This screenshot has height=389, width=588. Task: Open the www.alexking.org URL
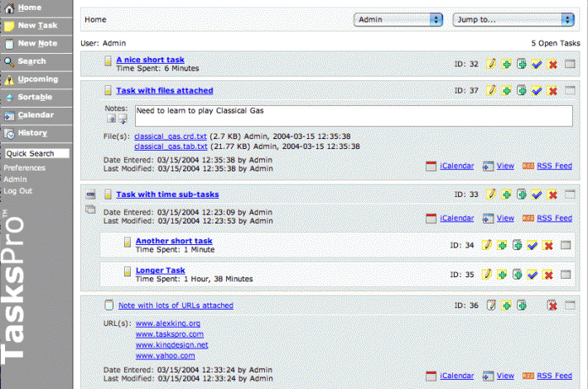pyautogui.click(x=167, y=324)
